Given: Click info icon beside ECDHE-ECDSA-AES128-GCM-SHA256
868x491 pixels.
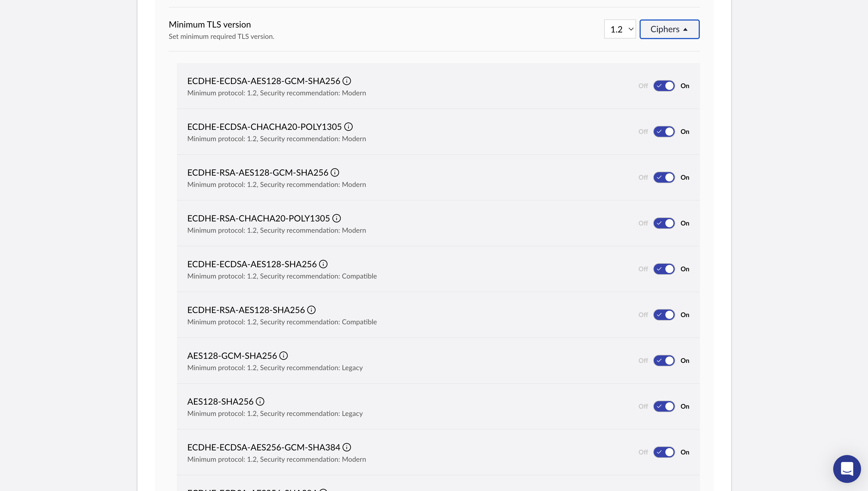Looking at the screenshot, I should 347,81.
